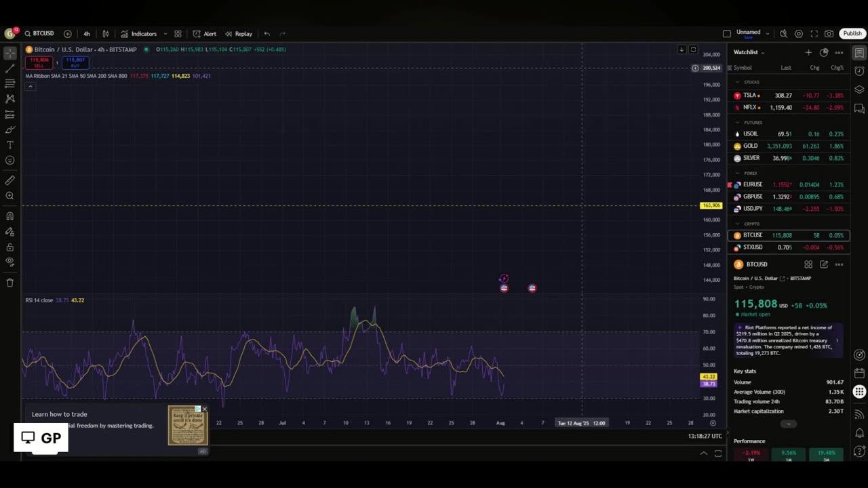868x488 pixels.
Task: Open the notifications bell panel
Action: pyautogui.click(x=859, y=433)
